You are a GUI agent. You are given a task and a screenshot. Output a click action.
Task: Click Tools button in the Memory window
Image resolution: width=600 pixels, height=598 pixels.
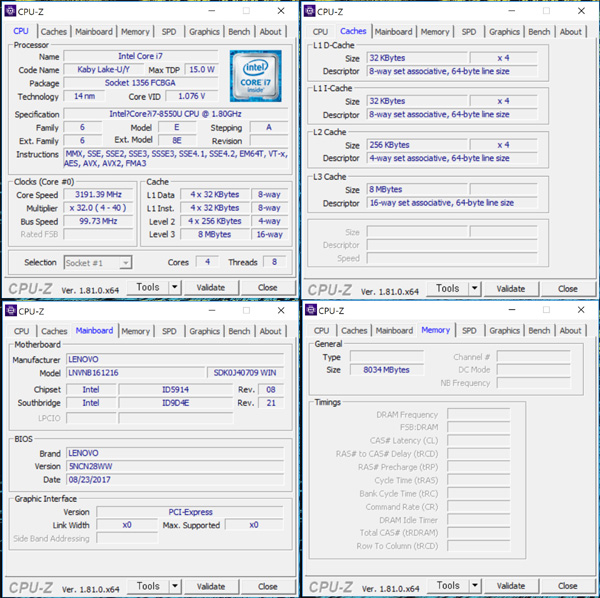coord(448,585)
